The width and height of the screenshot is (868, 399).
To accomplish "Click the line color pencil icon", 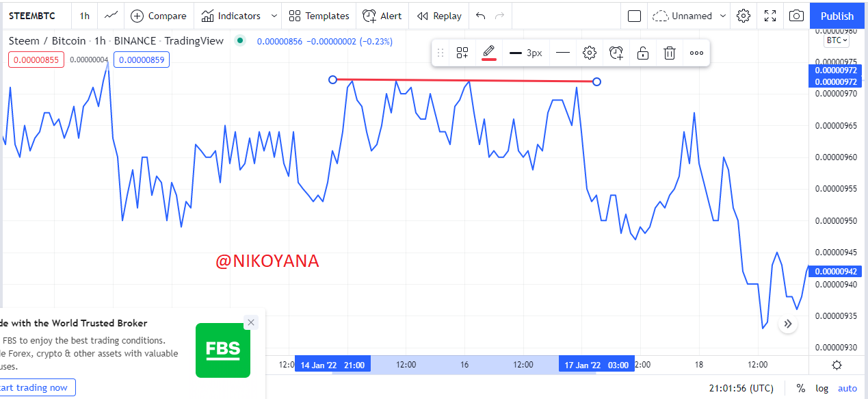I will click(x=488, y=53).
